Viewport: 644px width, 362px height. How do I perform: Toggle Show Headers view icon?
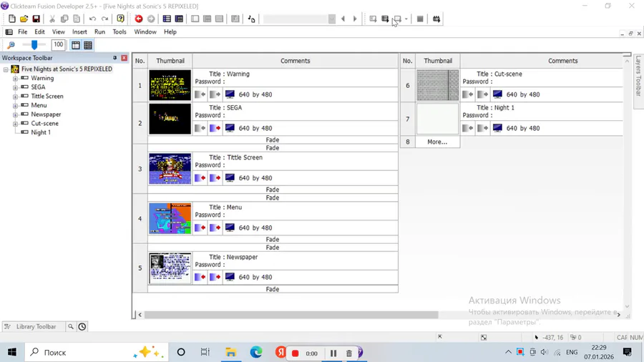point(76,45)
